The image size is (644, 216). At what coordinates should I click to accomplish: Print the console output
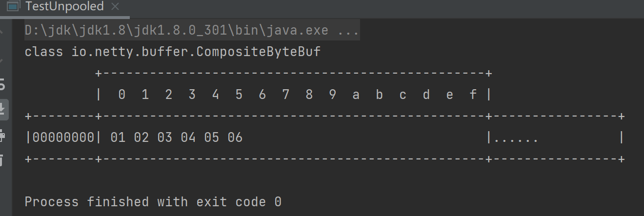[x=2, y=135]
